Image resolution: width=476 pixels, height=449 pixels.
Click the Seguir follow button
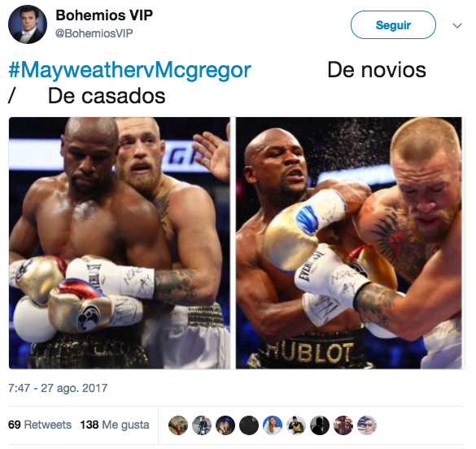click(x=393, y=25)
